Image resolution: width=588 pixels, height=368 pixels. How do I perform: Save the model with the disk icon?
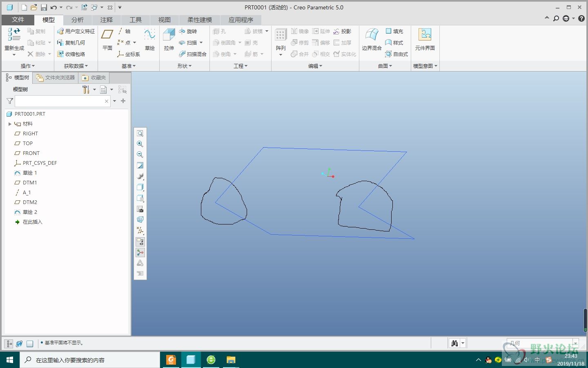[43, 7]
